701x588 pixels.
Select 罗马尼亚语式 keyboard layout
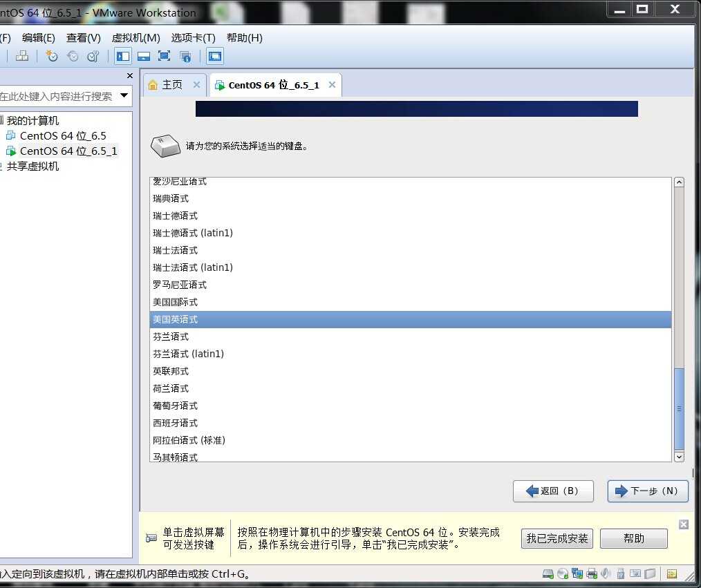[411, 285]
